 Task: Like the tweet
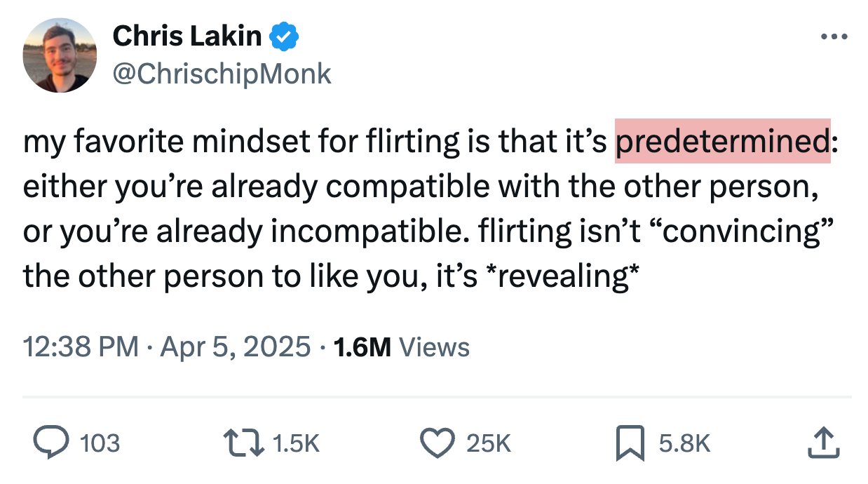click(x=437, y=442)
